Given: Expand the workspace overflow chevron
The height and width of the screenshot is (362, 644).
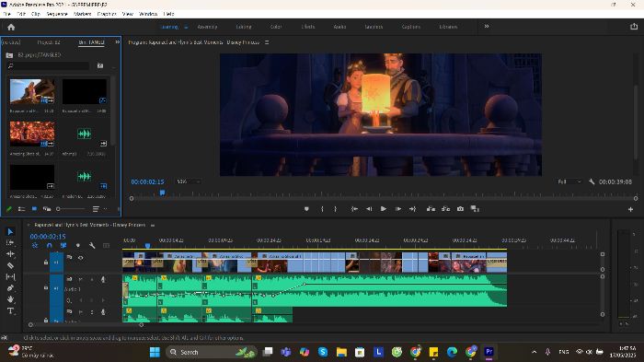Looking at the screenshot, I should pos(487,27).
